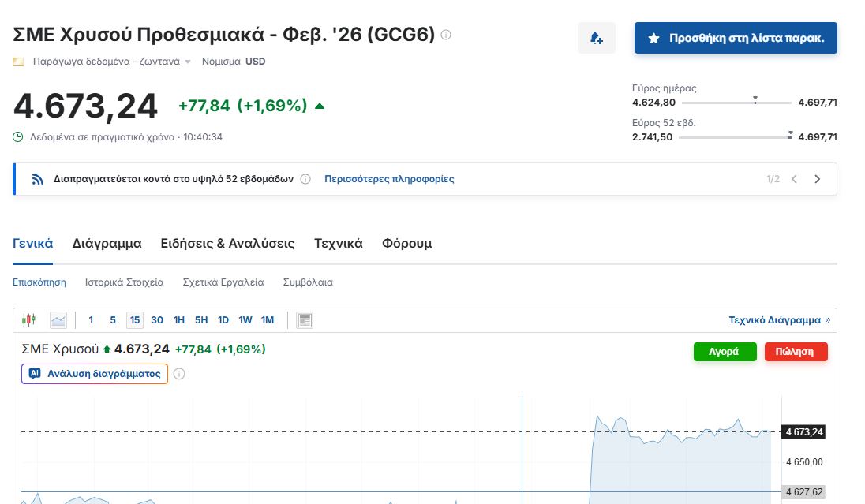Image resolution: width=865 pixels, height=504 pixels.
Task: Switch chart to candlestick view
Action: tap(29, 320)
